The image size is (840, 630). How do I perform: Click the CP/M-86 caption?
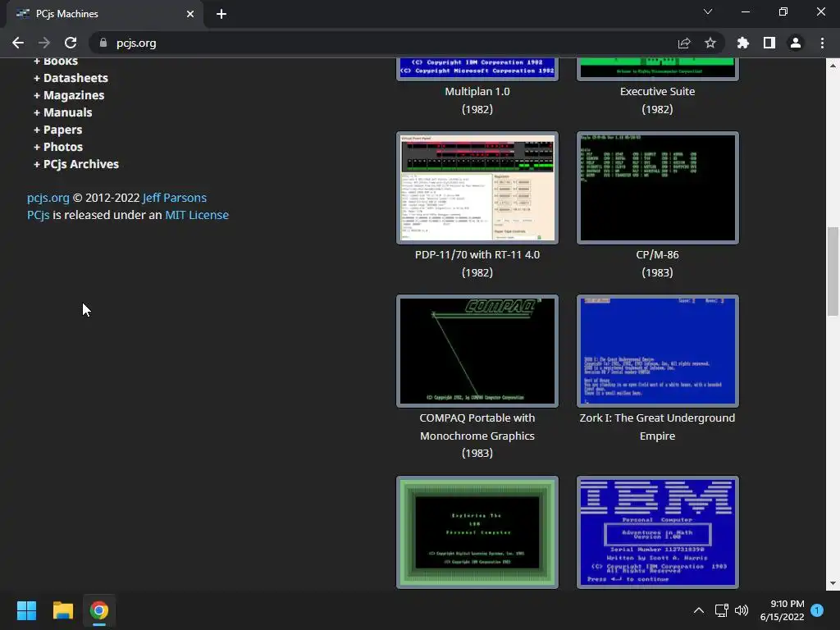(x=657, y=255)
